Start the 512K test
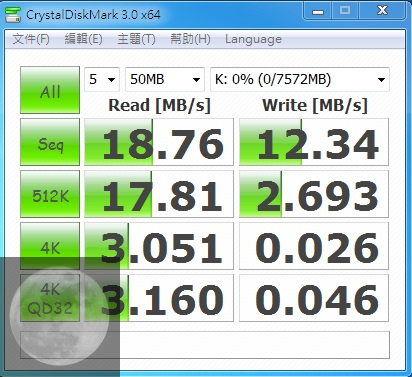The width and height of the screenshot is (412, 377). click(50, 194)
